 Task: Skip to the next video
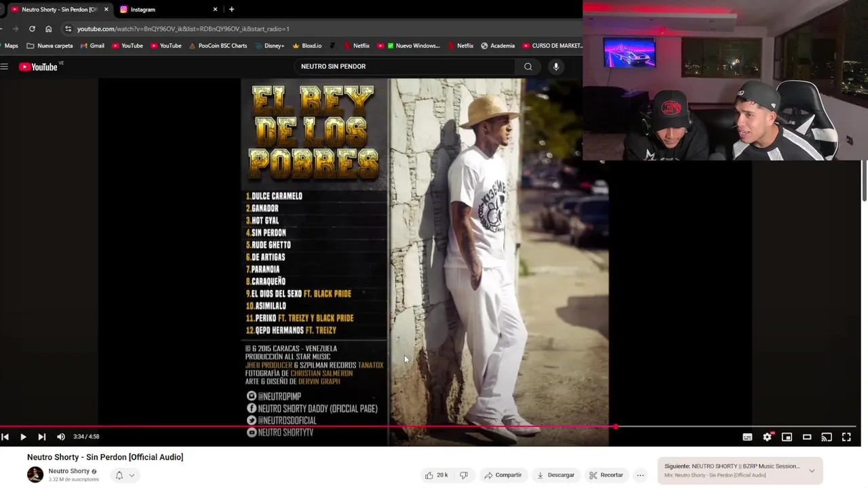(x=42, y=437)
